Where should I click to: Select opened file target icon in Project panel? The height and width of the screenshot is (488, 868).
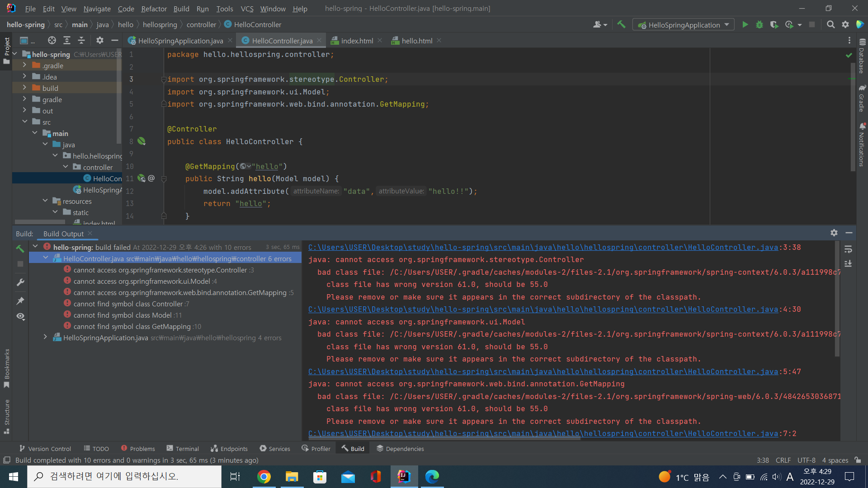point(52,41)
